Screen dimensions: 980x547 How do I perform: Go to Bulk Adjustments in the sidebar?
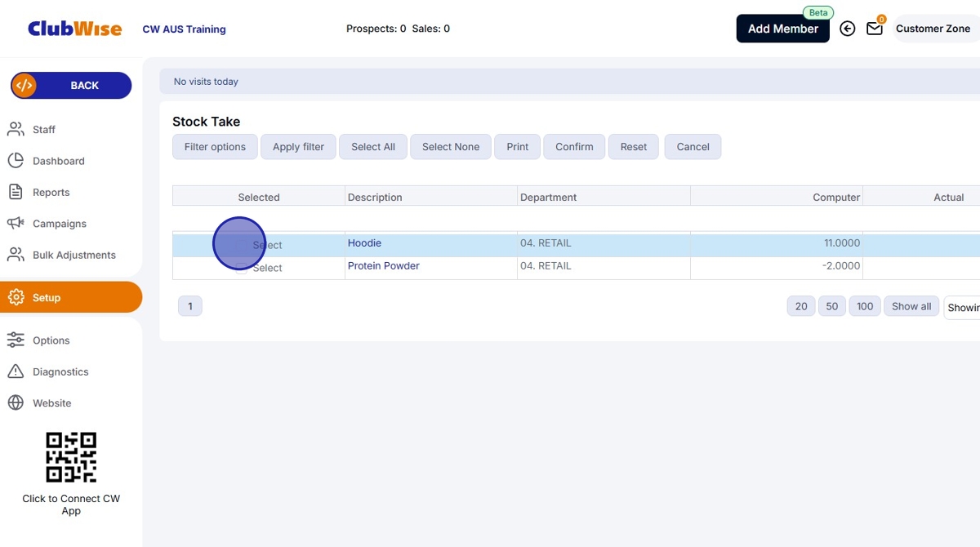click(74, 255)
